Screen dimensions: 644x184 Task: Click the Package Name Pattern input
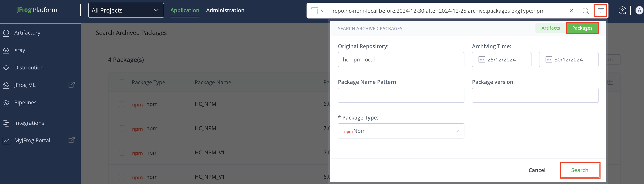click(x=401, y=95)
